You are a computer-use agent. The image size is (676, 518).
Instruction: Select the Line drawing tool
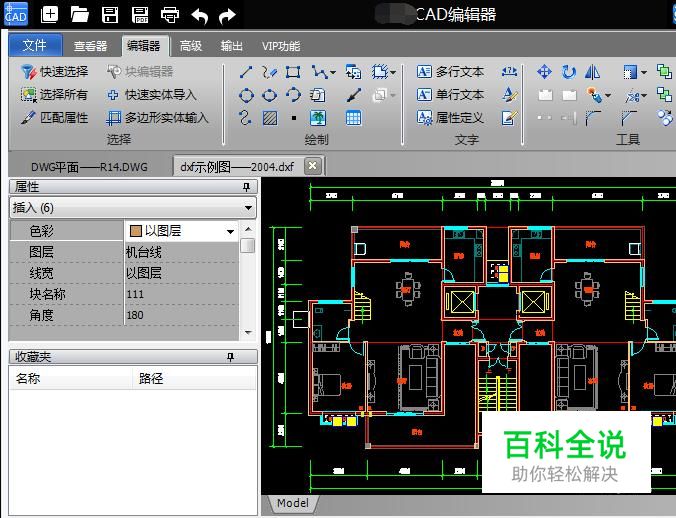pos(246,72)
